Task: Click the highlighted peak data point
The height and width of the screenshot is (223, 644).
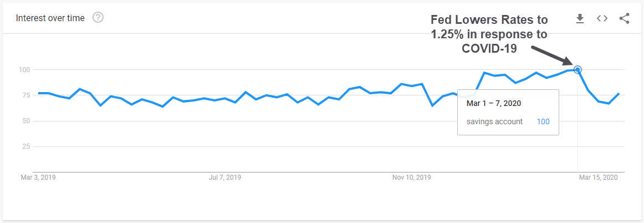Action: pos(577,69)
